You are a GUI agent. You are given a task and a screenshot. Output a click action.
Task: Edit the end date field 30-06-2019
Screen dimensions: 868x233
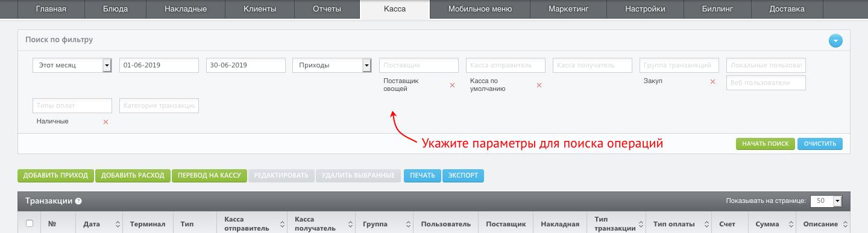246,65
